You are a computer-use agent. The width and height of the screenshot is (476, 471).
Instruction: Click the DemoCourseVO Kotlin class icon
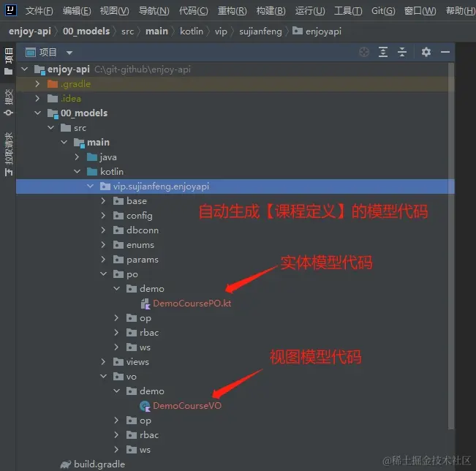point(145,406)
